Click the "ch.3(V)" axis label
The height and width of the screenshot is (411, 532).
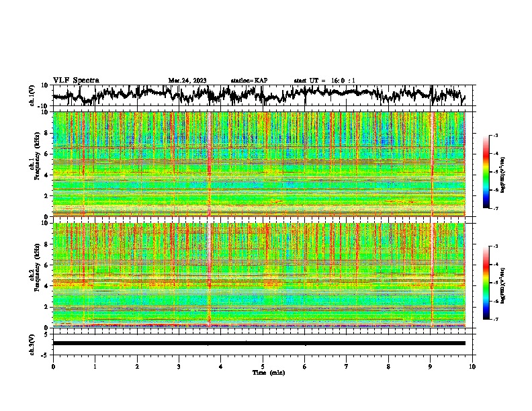tap(32, 345)
